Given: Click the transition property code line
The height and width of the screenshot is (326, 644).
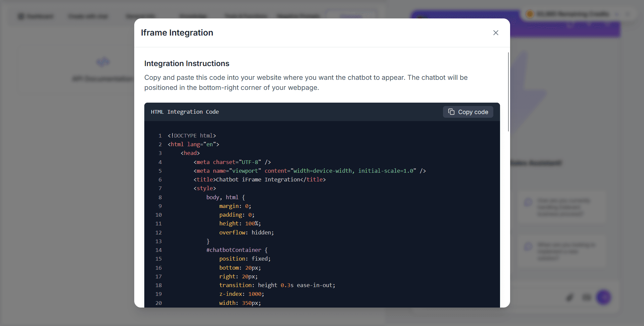Looking at the screenshot, I should click(277, 285).
